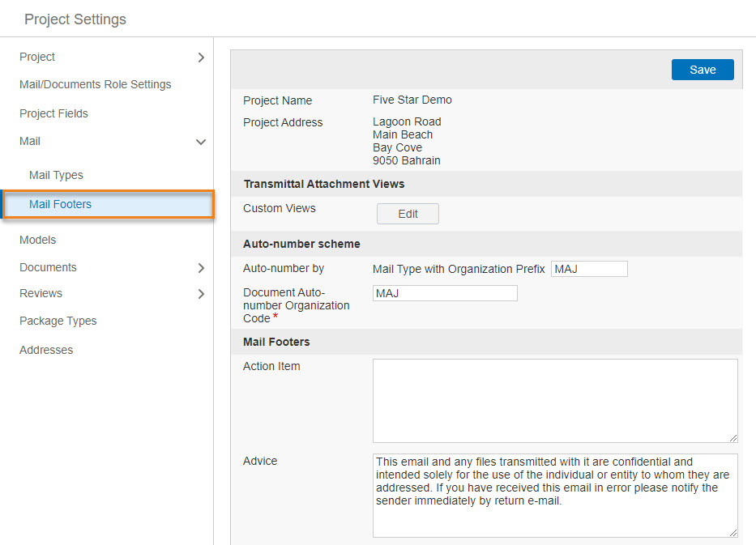756x545 pixels.
Task: Select the highlighted Mail Footers item
Action: 109,204
